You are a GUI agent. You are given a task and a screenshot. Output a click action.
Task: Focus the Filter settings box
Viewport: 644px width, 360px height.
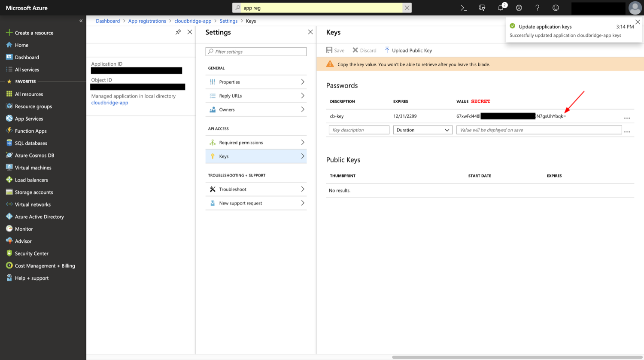[256, 52]
